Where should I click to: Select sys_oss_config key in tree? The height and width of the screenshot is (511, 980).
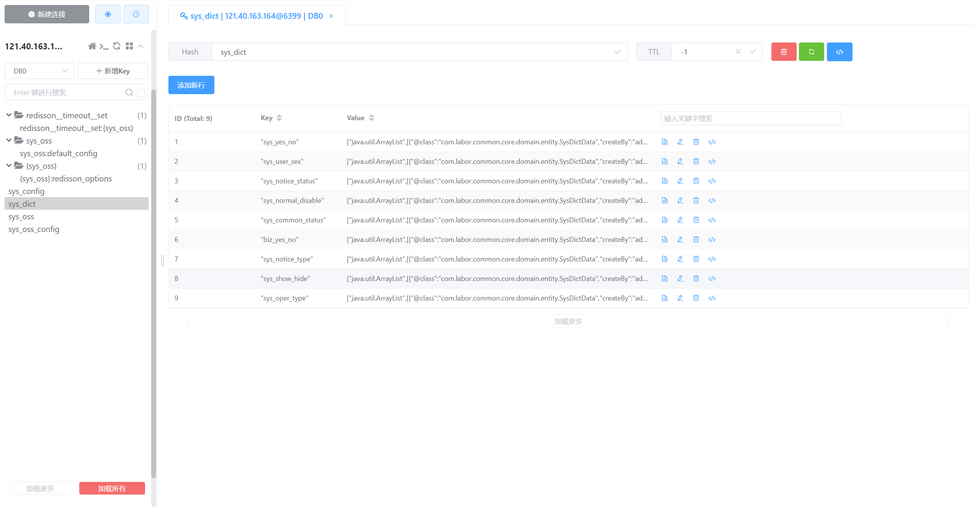click(34, 229)
